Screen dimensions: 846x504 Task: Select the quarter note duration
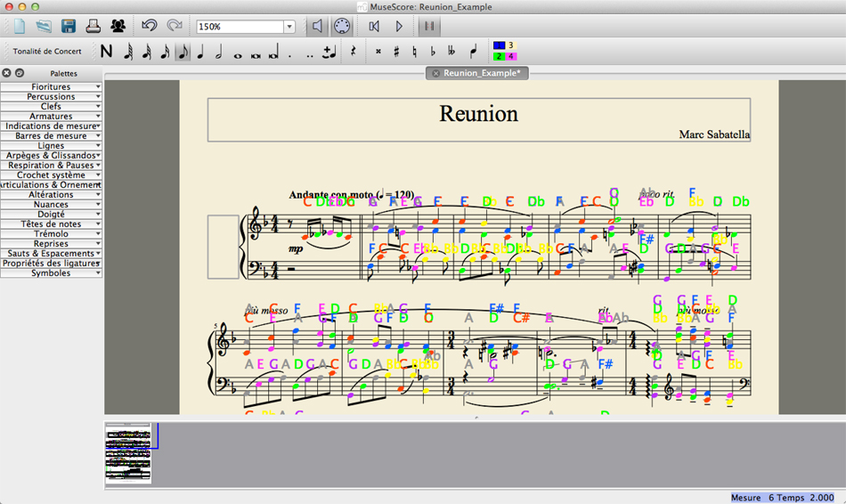[200, 52]
